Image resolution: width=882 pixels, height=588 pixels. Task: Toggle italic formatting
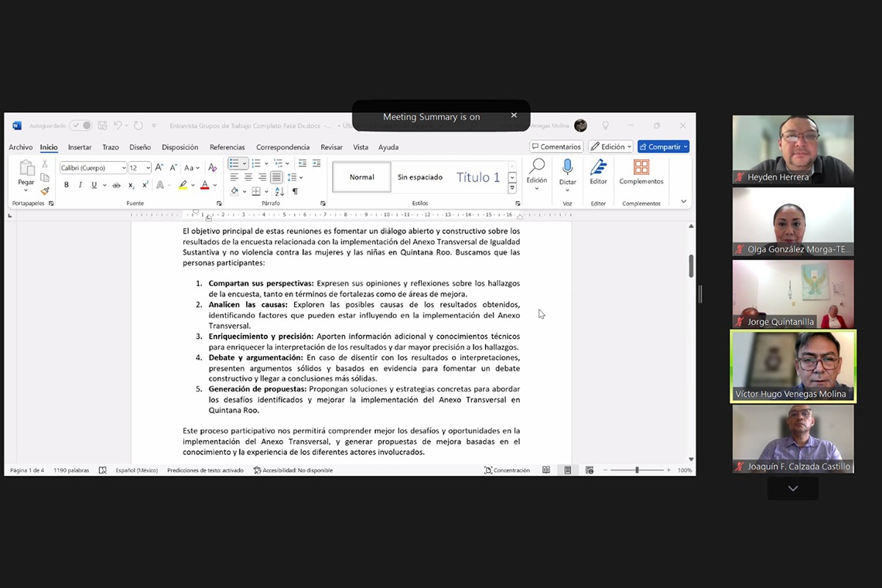[x=80, y=185]
